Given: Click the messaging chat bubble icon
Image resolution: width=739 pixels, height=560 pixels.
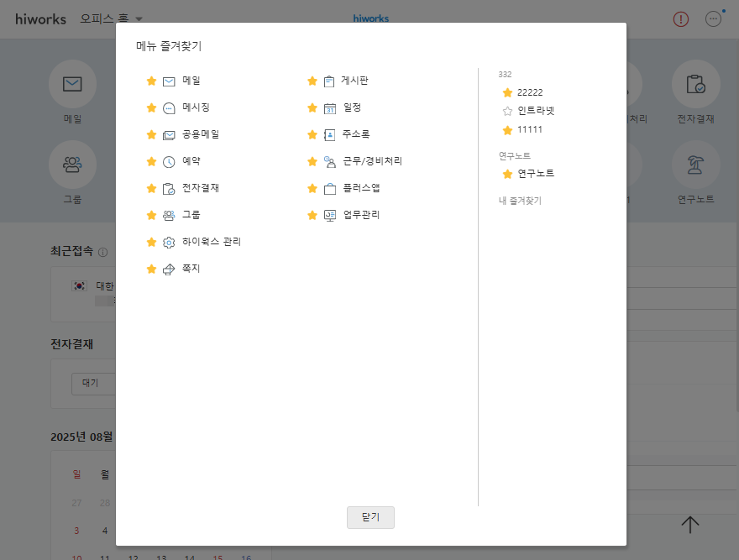Looking at the screenshot, I should pyautogui.click(x=169, y=108).
